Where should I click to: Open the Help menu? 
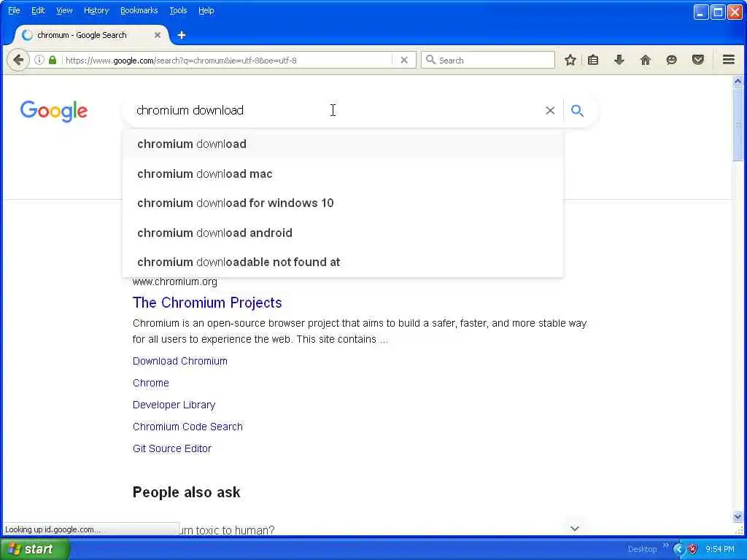(206, 10)
